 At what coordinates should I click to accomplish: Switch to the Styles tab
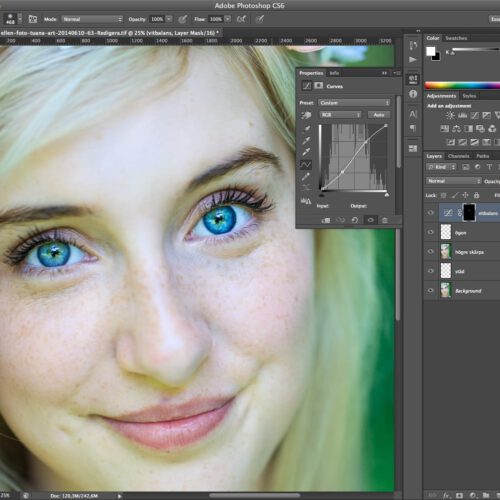[x=469, y=96]
